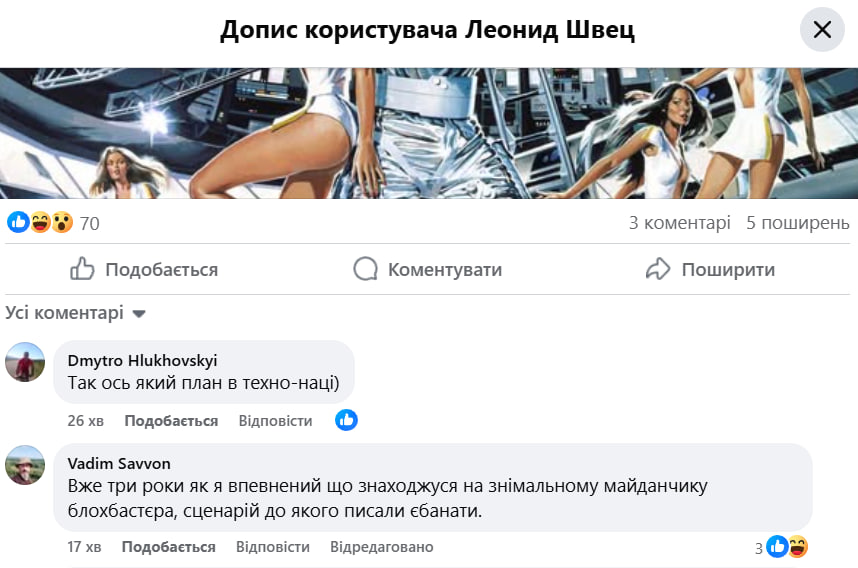Reply to Dmytro Hlukhovskyi's comment
This screenshot has width=858, height=568.
pos(275,421)
